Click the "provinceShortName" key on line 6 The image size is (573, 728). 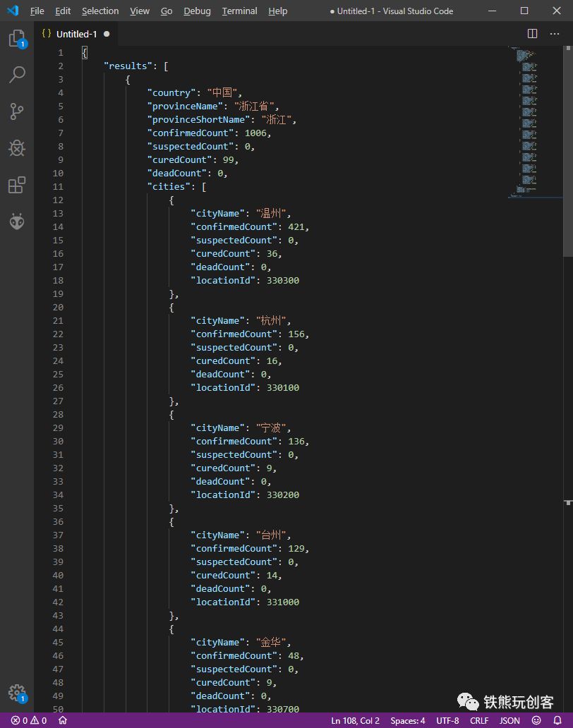pos(199,120)
